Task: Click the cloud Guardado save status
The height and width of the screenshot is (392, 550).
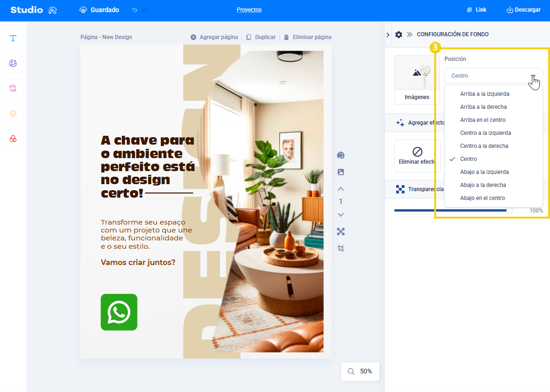Action: pos(99,10)
